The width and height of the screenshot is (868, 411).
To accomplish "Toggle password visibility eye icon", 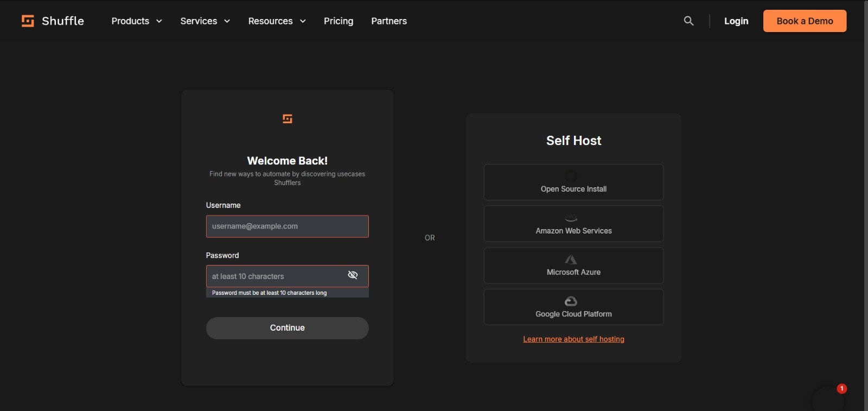I will (x=353, y=275).
